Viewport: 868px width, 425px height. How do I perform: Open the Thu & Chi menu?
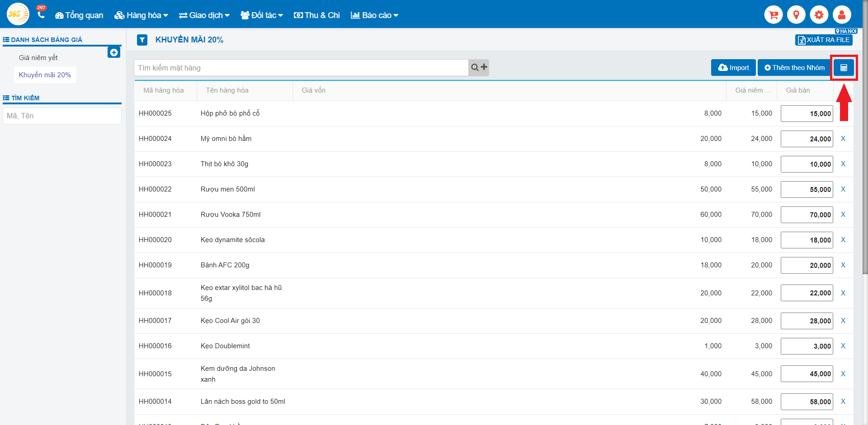(317, 15)
